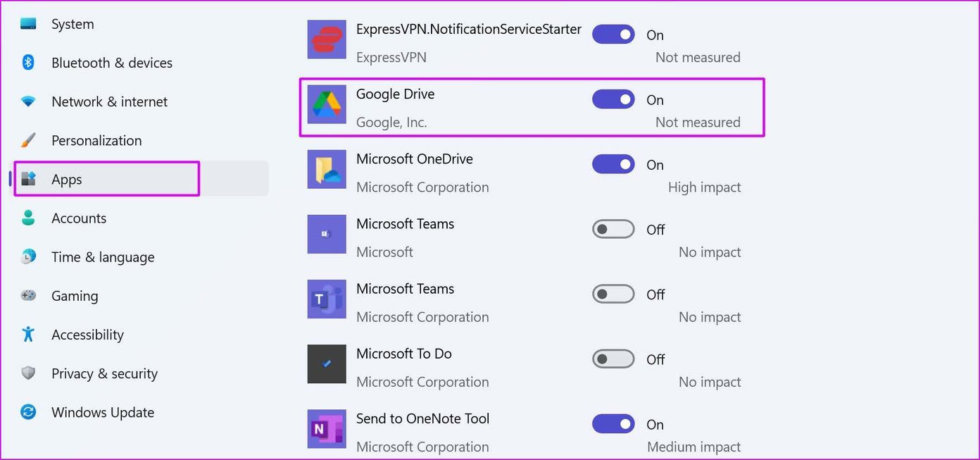980x460 pixels.
Task: Click the Gaming controller icon
Action: click(x=28, y=295)
